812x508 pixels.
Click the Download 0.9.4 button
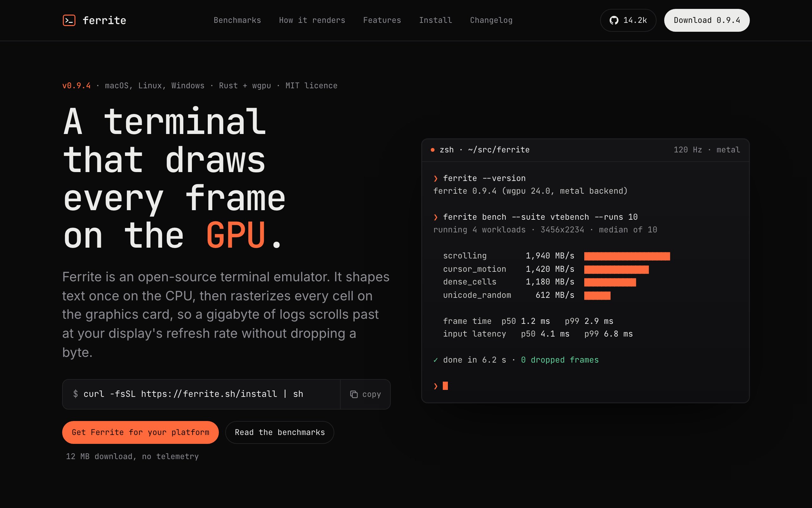pyautogui.click(x=707, y=20)
